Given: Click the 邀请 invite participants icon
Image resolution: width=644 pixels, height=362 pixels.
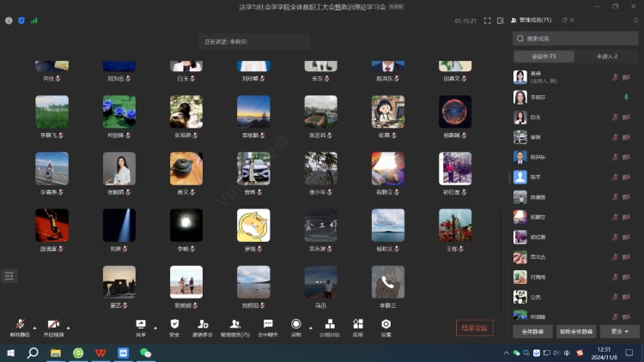Looking at the screenshot, I should click(202, 324).
